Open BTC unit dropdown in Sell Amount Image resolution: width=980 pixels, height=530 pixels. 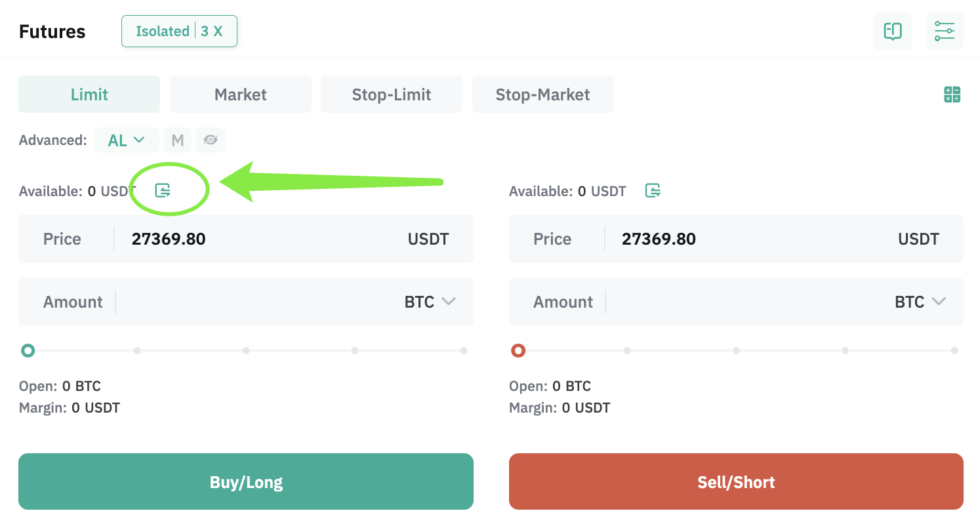click(x=920, y=302)
